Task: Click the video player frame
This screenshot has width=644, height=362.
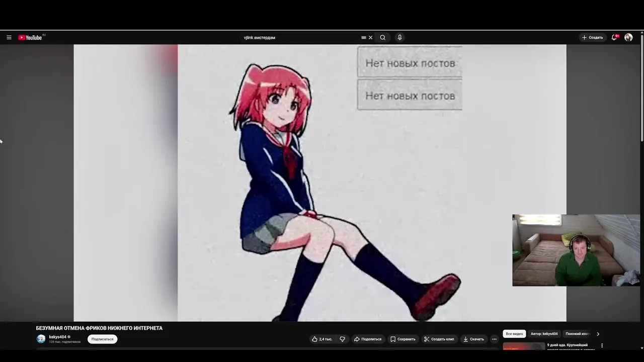Action: click(x=320, y=183)
